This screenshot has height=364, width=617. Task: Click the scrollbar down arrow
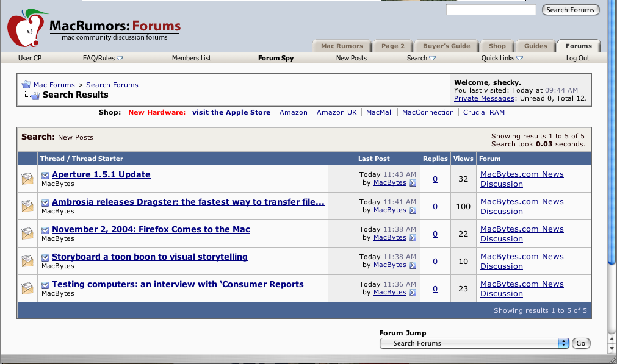click(612, 348)
